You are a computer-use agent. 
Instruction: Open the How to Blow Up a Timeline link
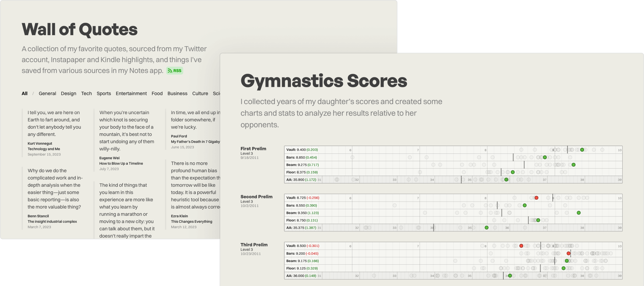coord(121,163)
